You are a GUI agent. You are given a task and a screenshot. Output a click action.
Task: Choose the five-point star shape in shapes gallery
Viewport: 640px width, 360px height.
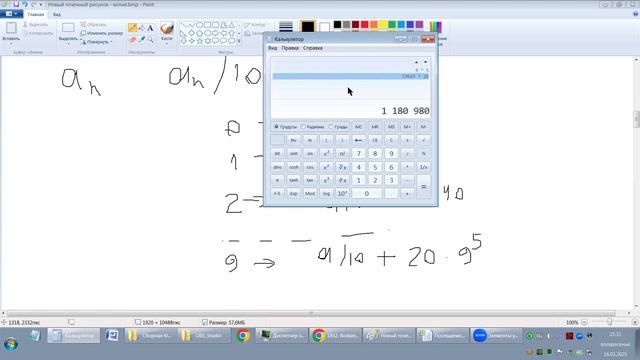point(200,41)
